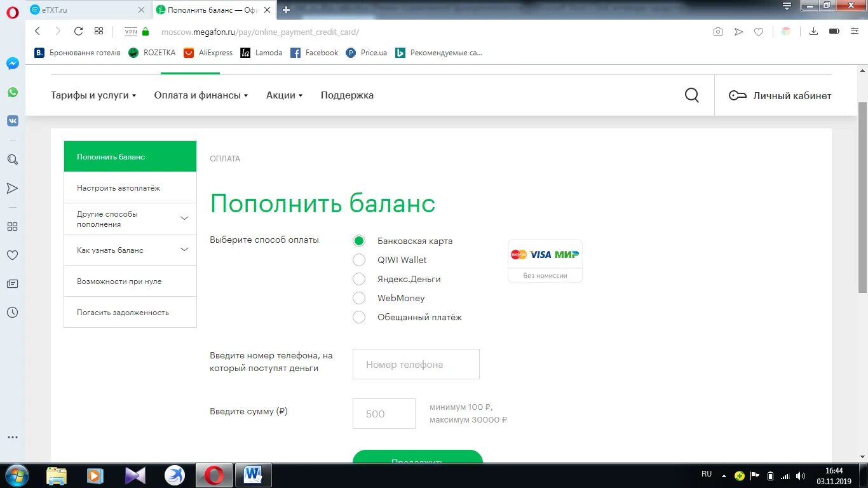The width and height of the screenshot is (868, 488).
Task: Open the Lamoda bookmark
Action: click(x=261, y=53)
